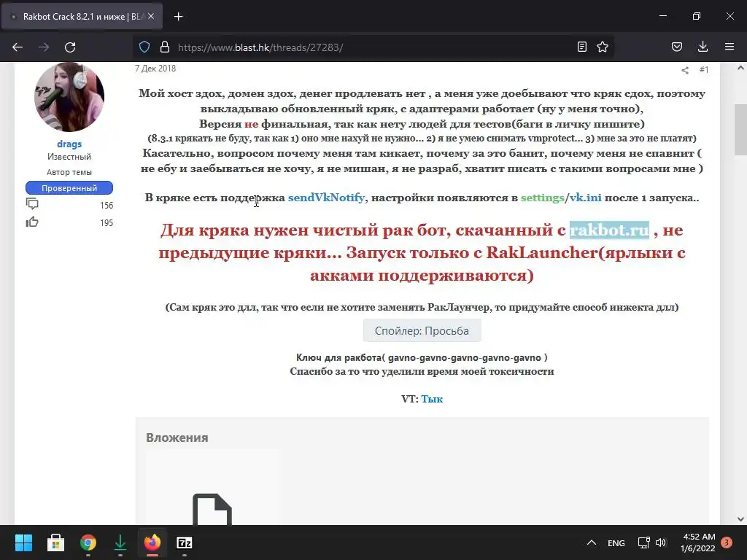Expand the Спойлер: Просьба button
Image resolution: width=747 pixels, height=560 pixels.
click(422, 330)
